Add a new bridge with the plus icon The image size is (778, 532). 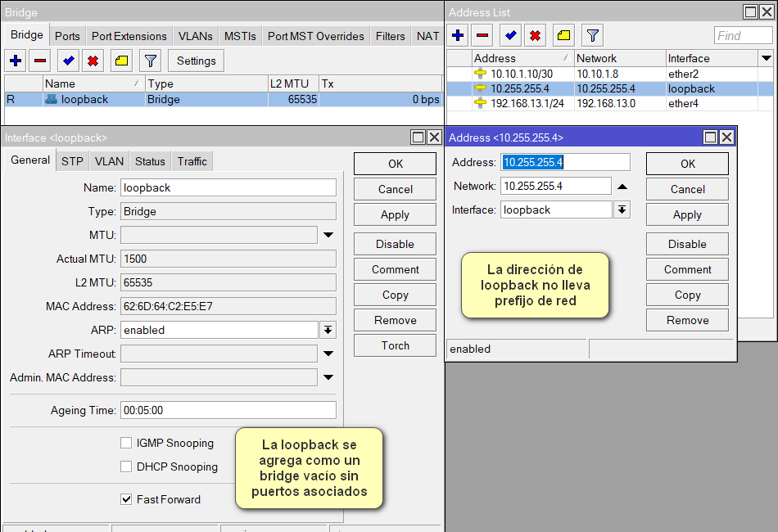16,61
